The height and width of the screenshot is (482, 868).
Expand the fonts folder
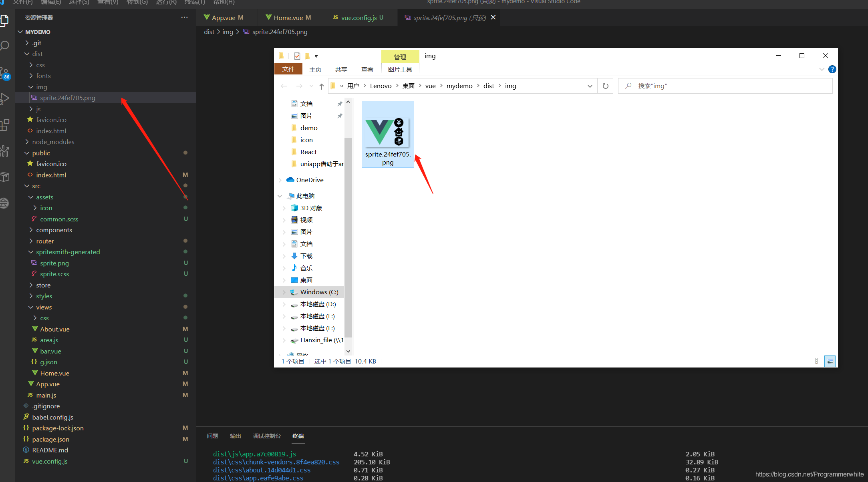coord(31,76)
